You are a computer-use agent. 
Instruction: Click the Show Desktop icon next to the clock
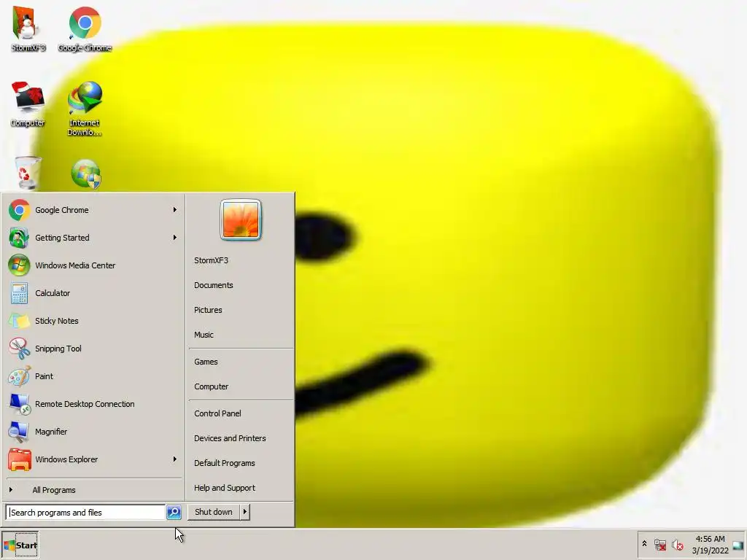(x=738, y=545)
